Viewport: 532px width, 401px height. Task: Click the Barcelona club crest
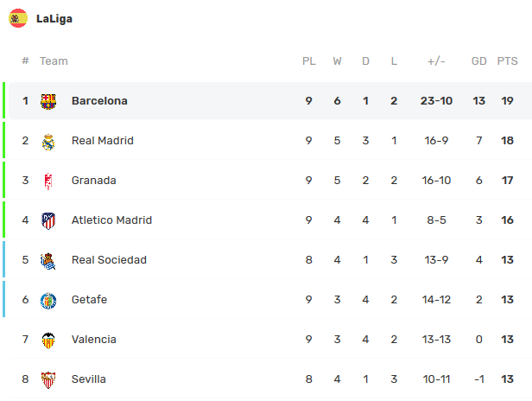[49, 101]
